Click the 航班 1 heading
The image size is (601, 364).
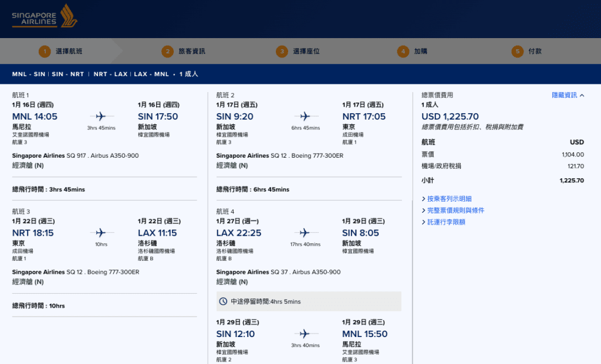coord(21,95)
